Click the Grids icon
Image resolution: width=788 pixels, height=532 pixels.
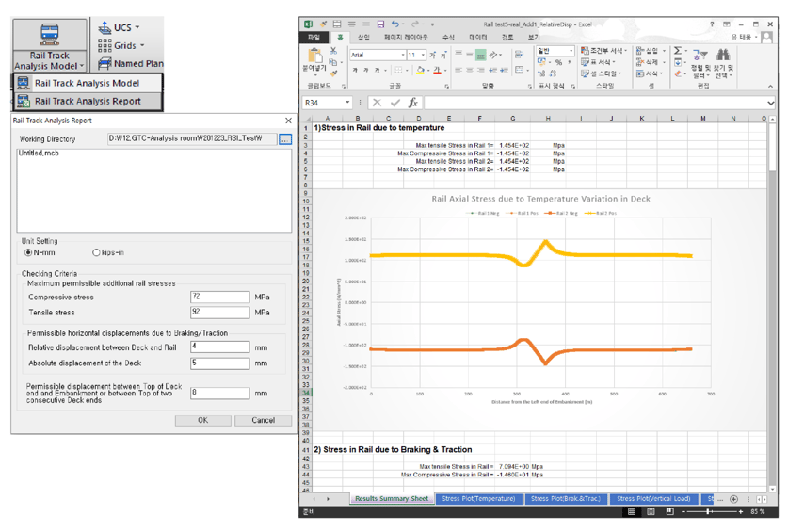tap(105, 45)
